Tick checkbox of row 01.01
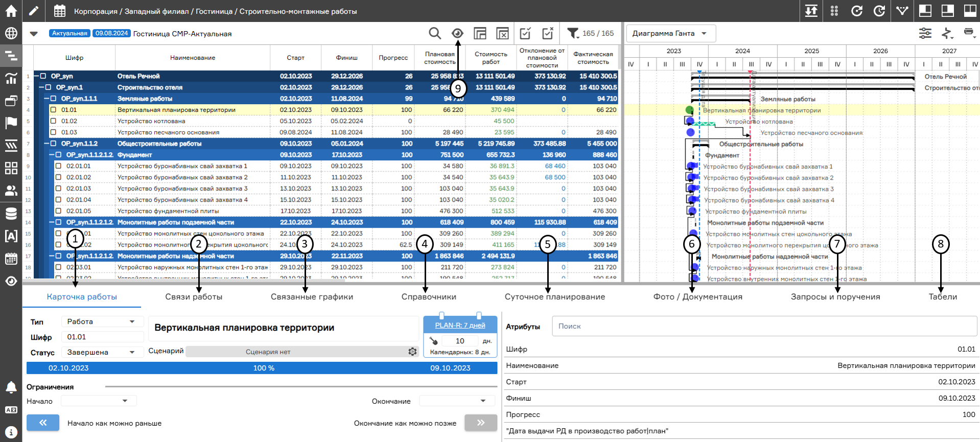The image size is (980, 442). click(53, 110)
